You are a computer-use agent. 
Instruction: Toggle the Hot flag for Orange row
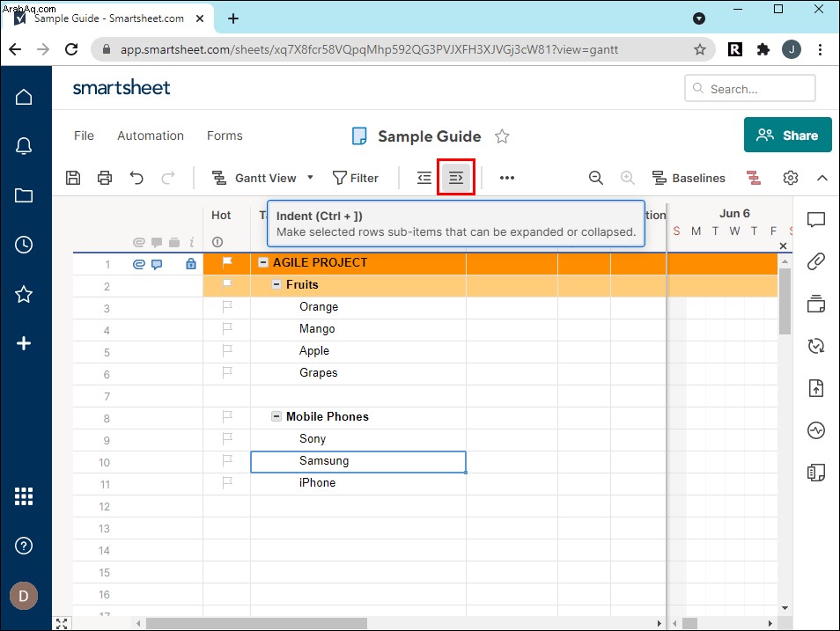pyautogui.click(x=227, y=306)
